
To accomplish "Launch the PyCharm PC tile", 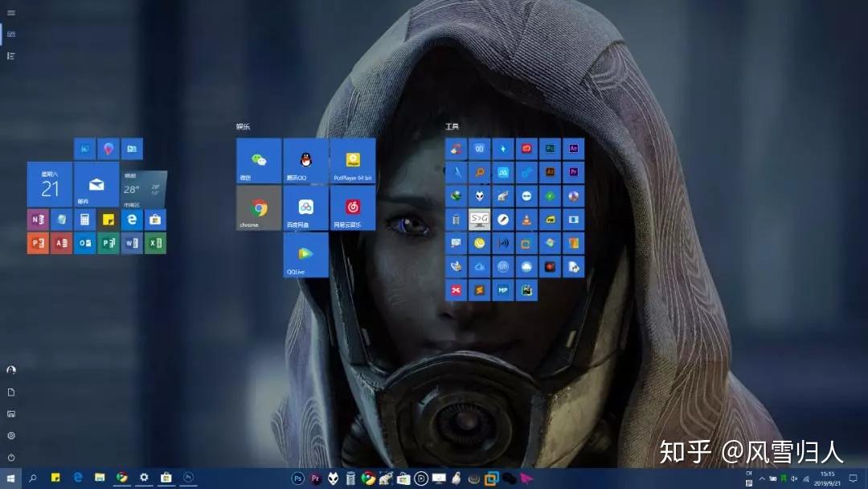I will 526,290.
